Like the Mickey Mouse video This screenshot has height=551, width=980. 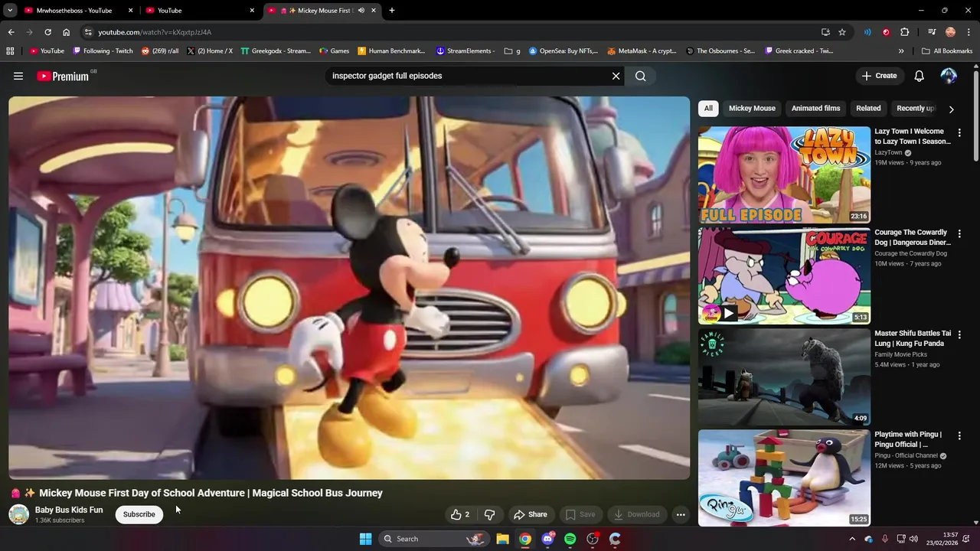coord(459,514)
